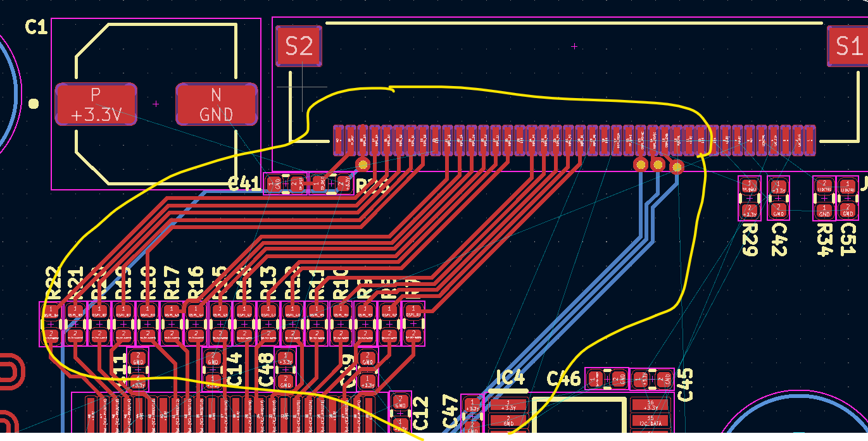Viewport: 868px width, 441px height.
Task: Click C48 pad 2 GND
Action: pos(286,381)
